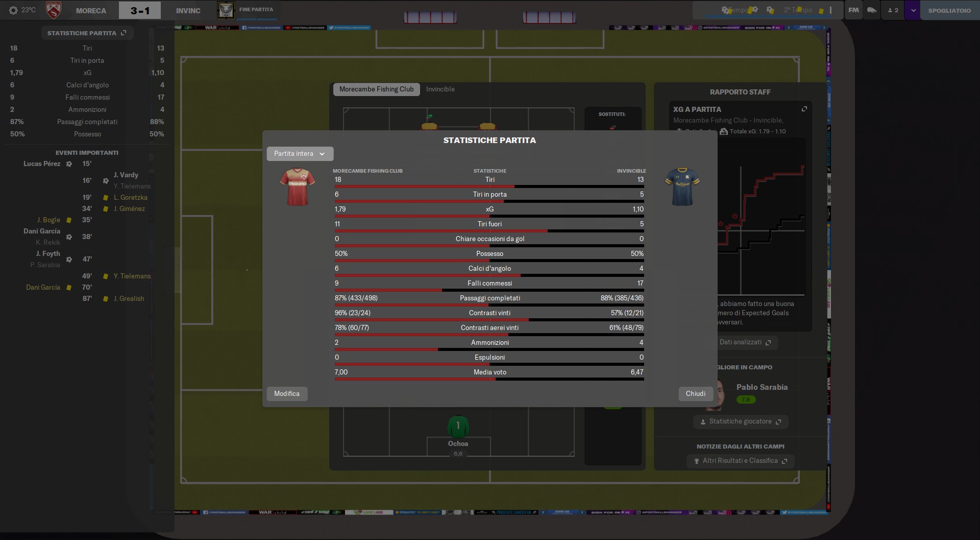Open the Partita intera period dropdown
The image size is (980, 540).
tap(300, 154)
